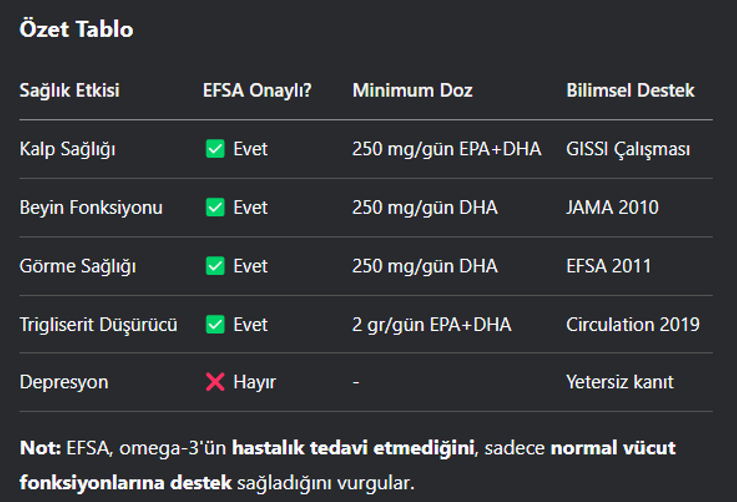Select the Kalp Sağlığı cell
This screenshot has width=737, height=502.
pyautogui.click(x=67, y=149)
